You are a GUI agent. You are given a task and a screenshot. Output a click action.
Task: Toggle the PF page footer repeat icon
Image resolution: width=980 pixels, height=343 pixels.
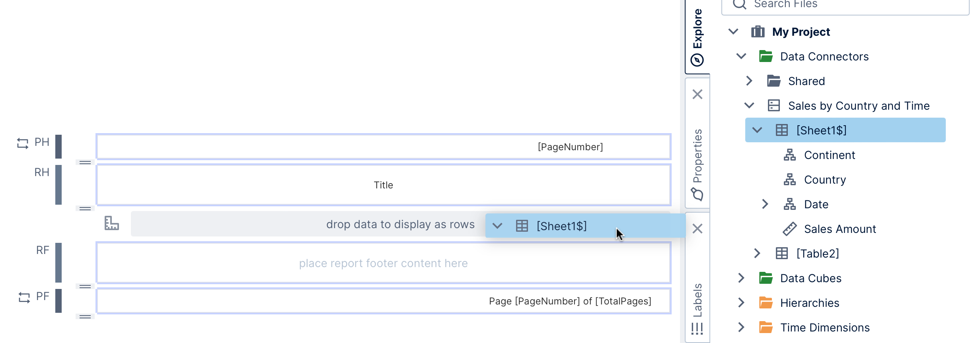coord(24,297)
